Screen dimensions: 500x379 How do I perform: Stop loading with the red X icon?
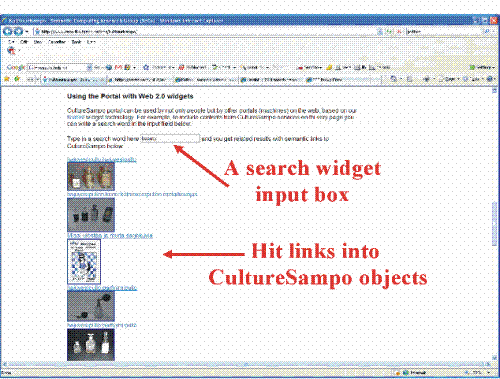coord(399,32)
